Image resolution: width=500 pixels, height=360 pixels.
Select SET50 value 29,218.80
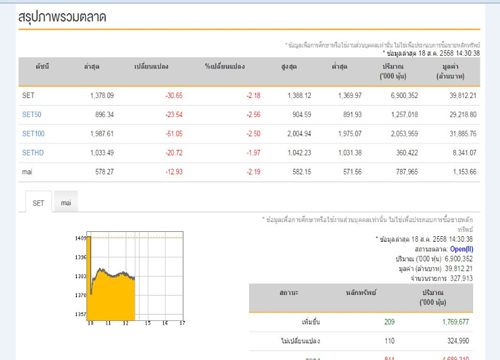pyautogui.click(x=463, y=115)
